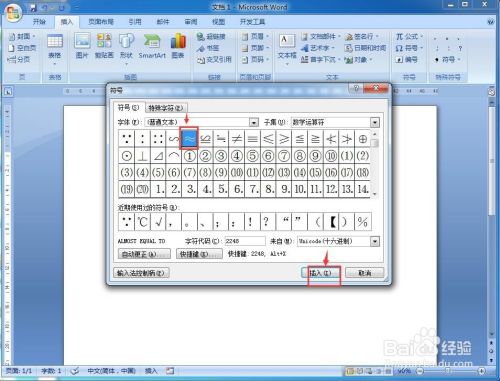
Task: Insert a page break (分页)
Action: point(19,59)
